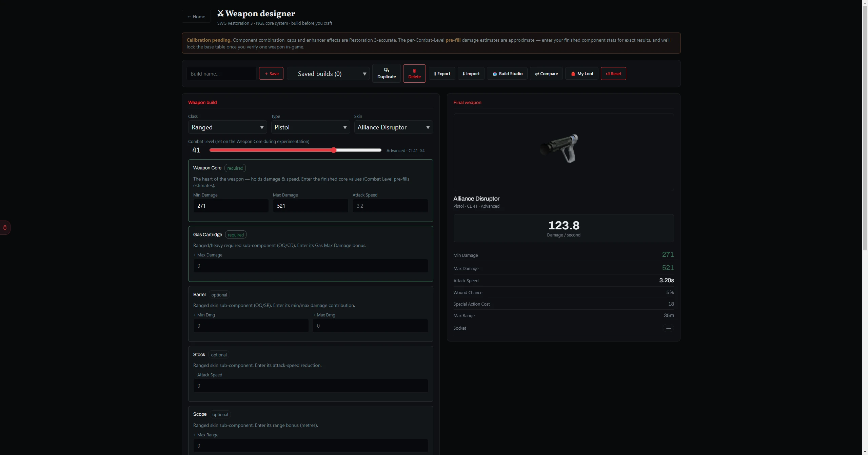The image size is (868, 455).
Task: Focus the Gas Cartridge Max Damage field
Action: pyautogui.click(x=311, y=266)
